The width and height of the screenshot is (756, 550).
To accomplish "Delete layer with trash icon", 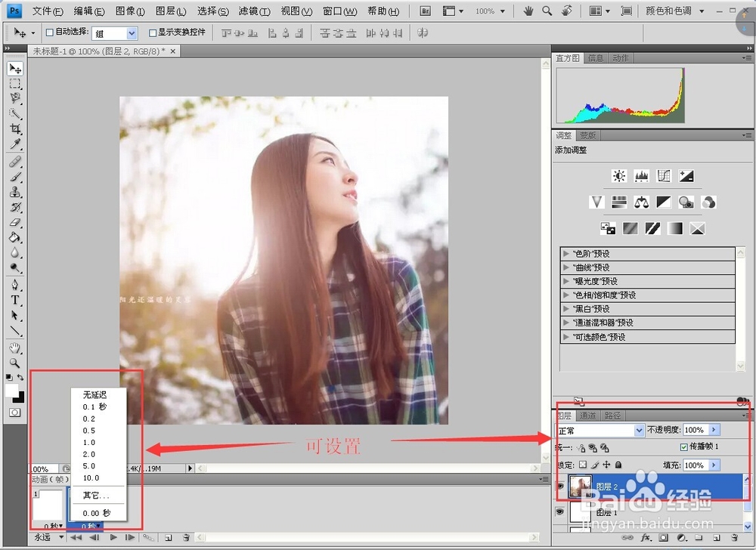I will [x=734, y=537].
